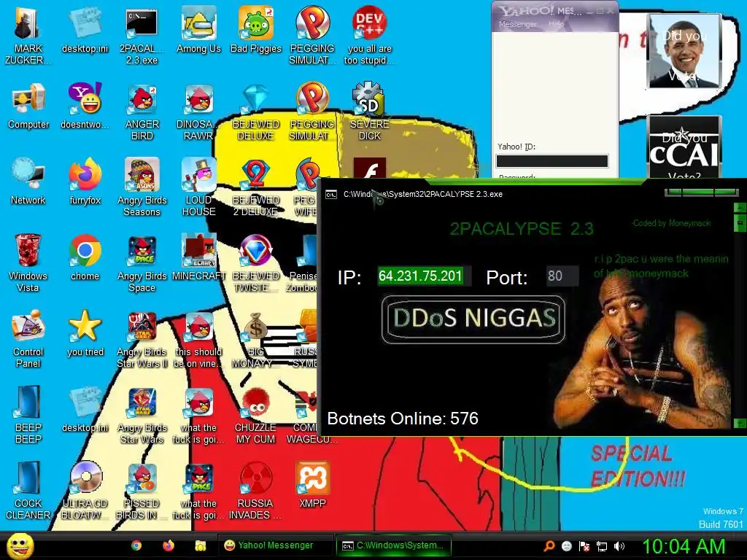Launch the Bad Piggies desktop shortcut
The width and height of the screenshot is (747, 560).
(x=256, y=30)
